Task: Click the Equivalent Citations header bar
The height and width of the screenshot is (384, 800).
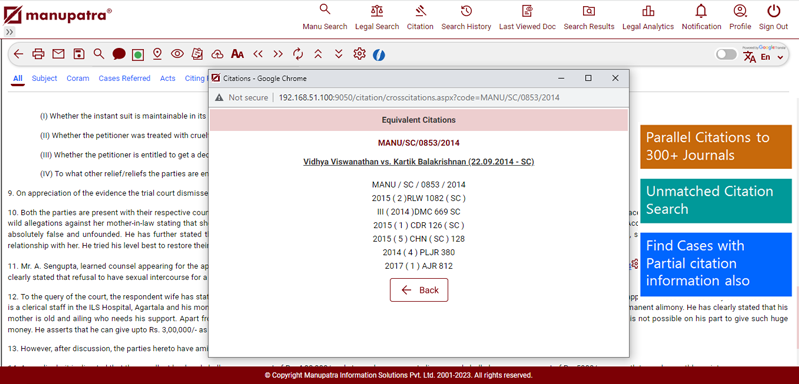Action: click(419, 120)
